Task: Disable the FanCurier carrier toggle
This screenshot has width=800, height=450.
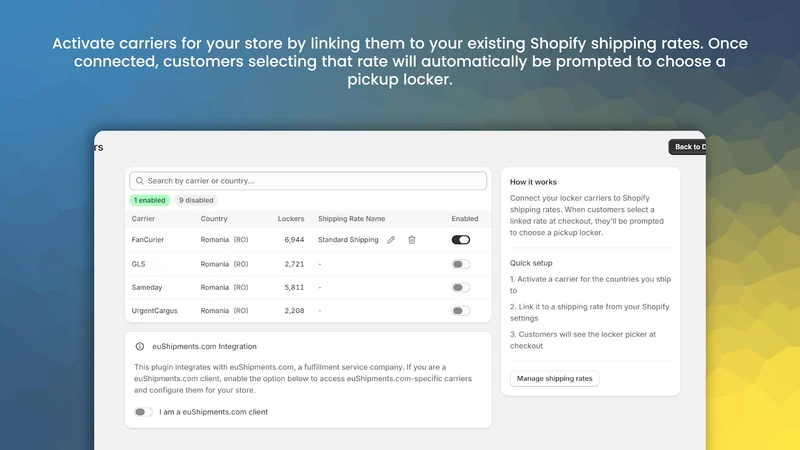Action: [461, 240]
